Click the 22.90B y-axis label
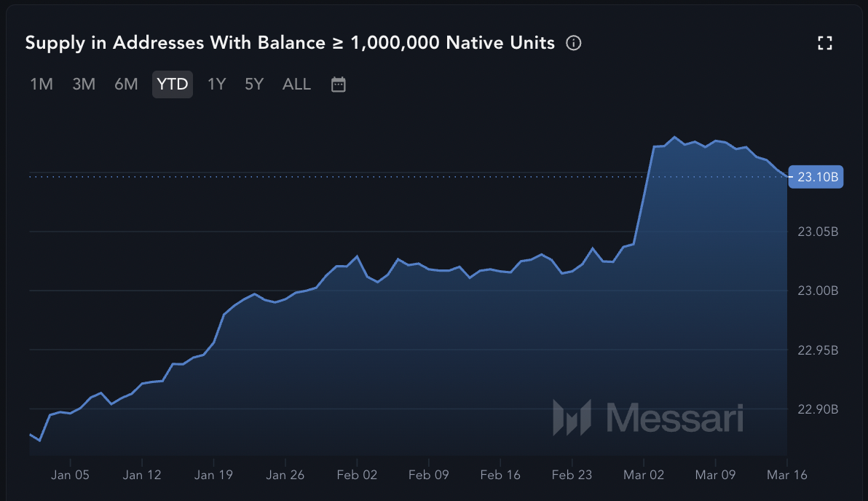 point(818,409)
